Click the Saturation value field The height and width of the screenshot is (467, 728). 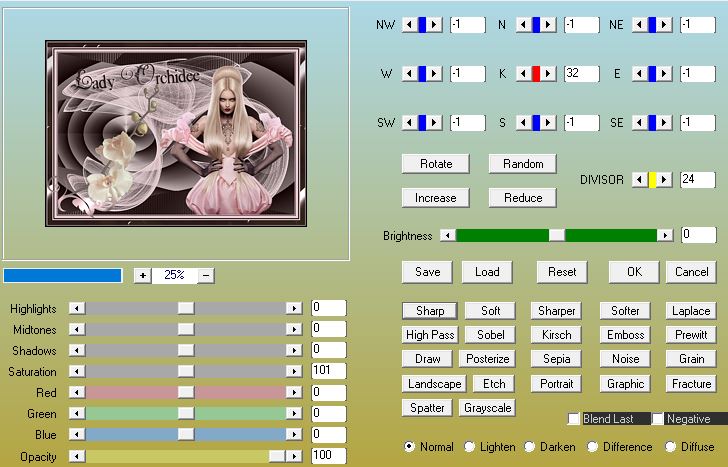pyautogui.click(x=329, y=371)
